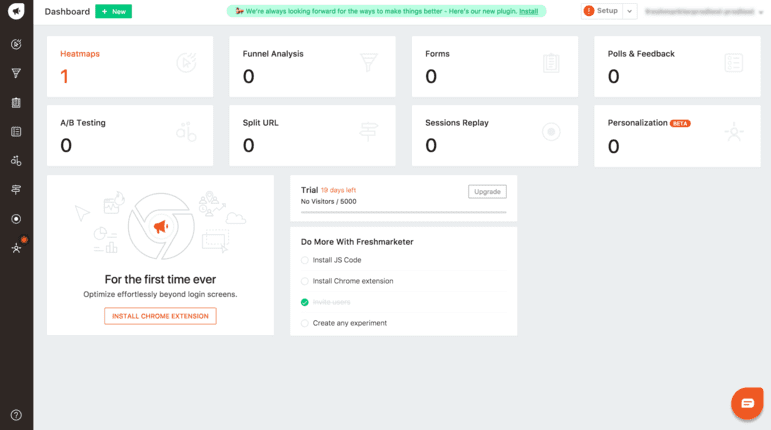Click the Heatmaps card cursor icon
771x430 pixels.
tap(186, 62)
